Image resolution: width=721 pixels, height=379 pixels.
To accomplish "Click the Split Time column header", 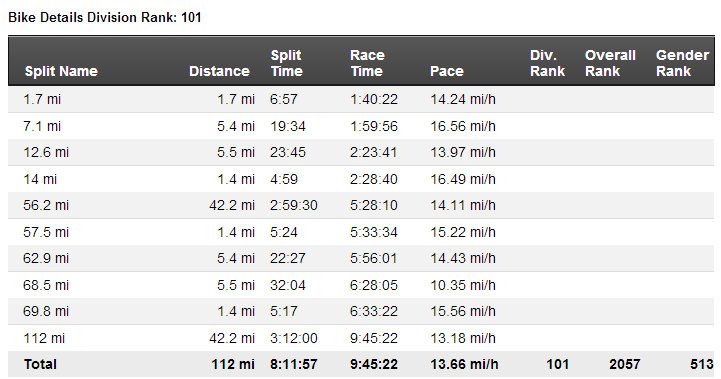I will [286, 63].
